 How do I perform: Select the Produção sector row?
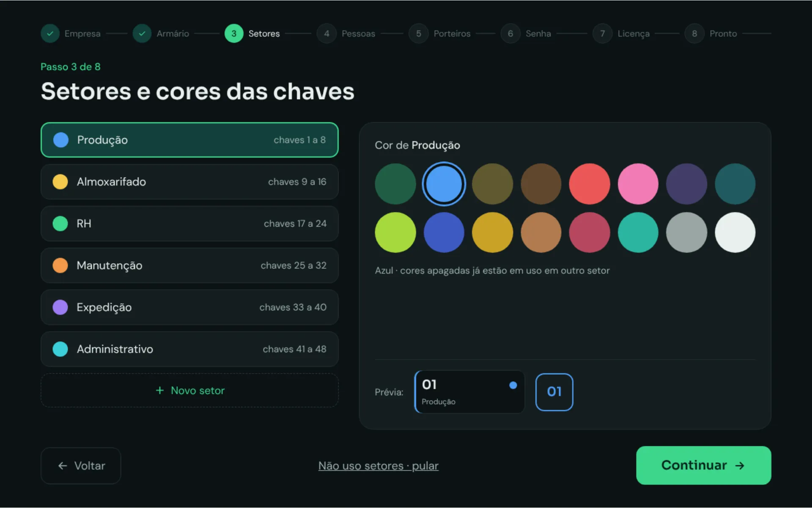click(x=189, y=140)
